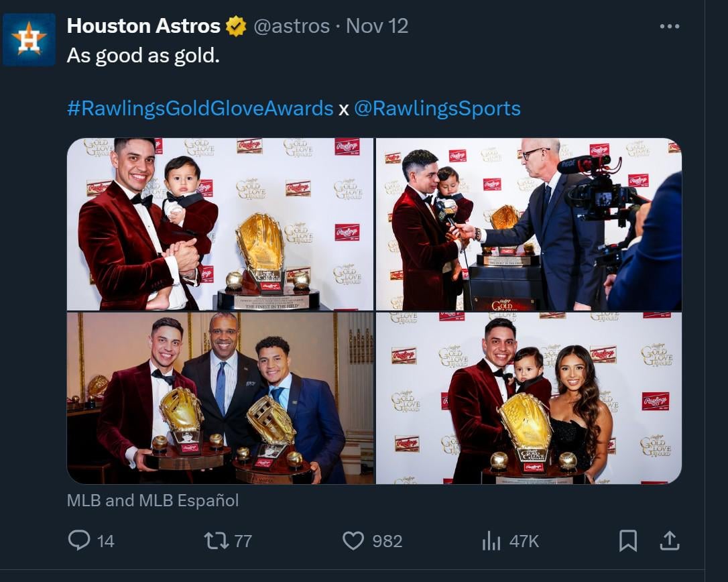Open the three-dot More options menu
This screenshot has height=582, width=728.
670,26
